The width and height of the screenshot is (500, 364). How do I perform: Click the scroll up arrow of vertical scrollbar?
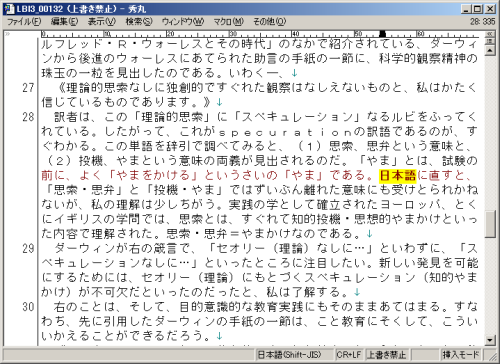click(490, 51)
